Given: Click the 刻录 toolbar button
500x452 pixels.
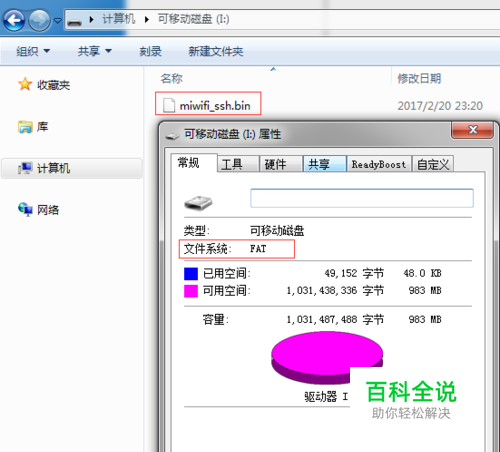Looking at the screenshot, I should [x=150, y=51].
